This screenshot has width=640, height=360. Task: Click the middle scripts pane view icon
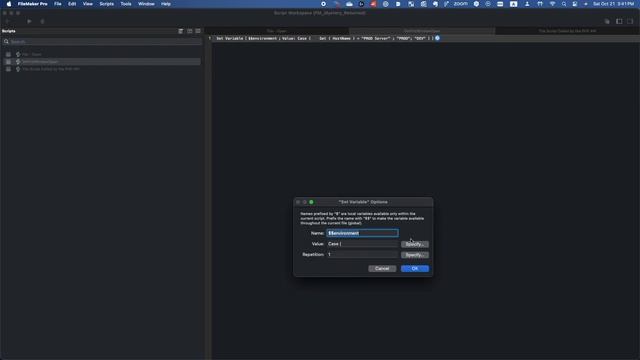[190, 31]
